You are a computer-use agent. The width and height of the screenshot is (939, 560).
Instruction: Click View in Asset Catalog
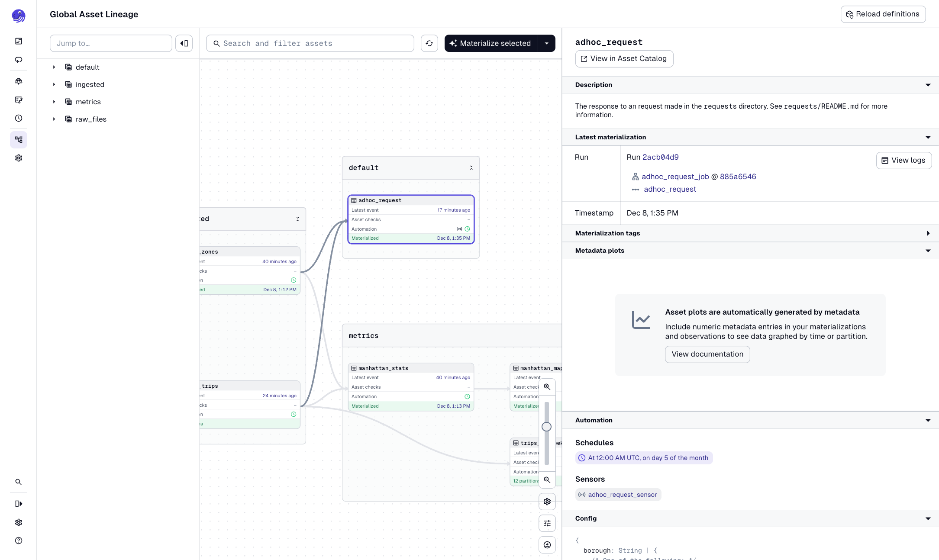click(624, 58)
